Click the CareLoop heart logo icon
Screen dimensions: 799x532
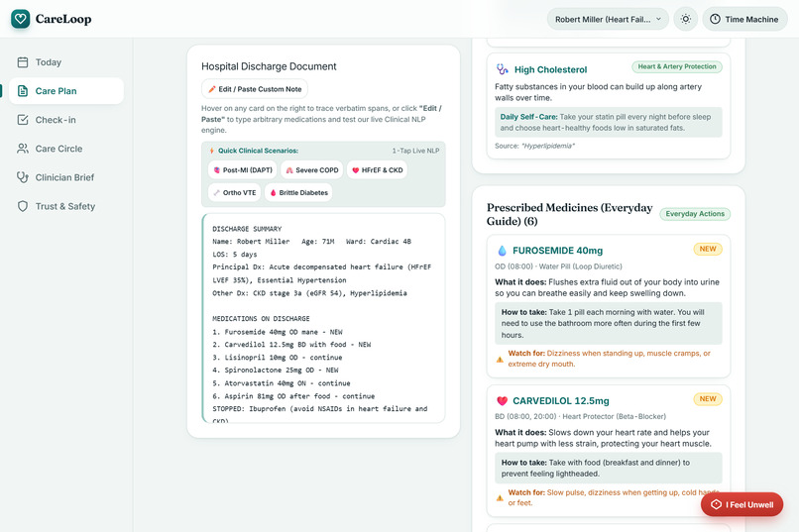click(21, 19)
